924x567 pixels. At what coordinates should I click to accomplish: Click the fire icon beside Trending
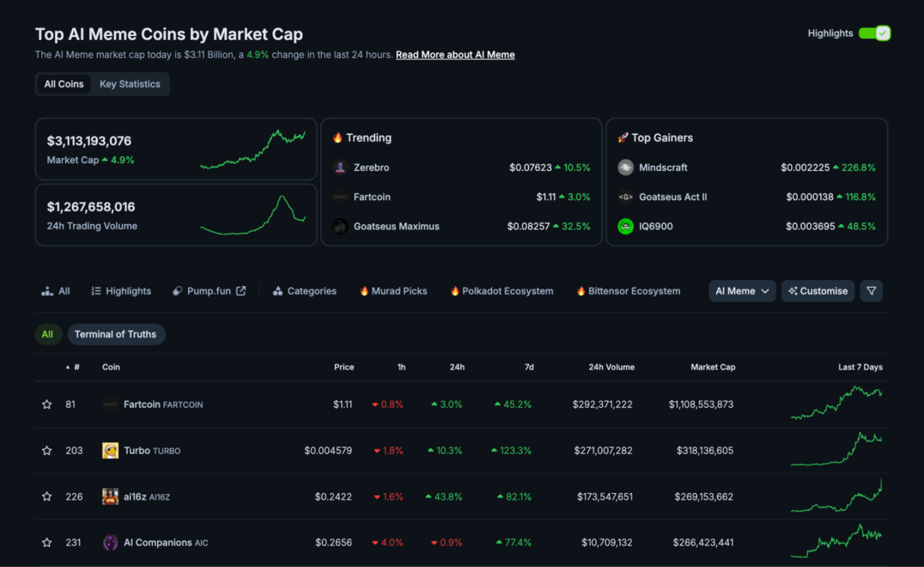(x=337, y=138)
